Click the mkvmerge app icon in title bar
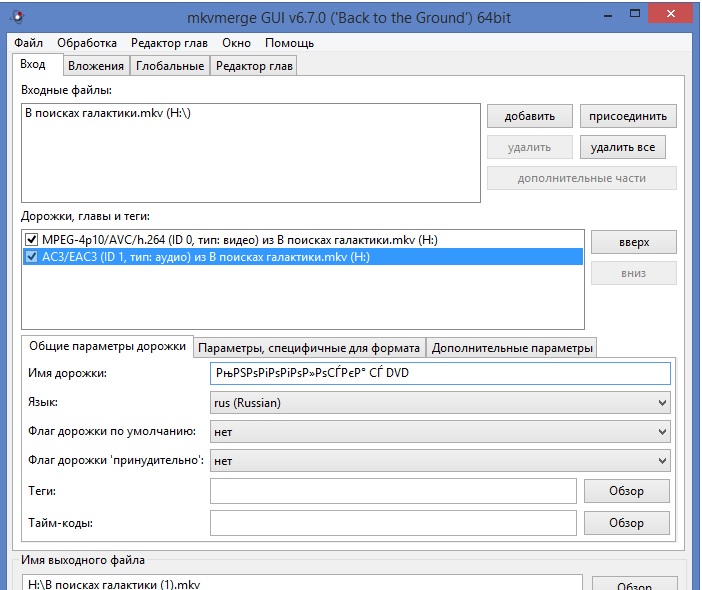Screen dimensions: 702x590 [17, 17]
